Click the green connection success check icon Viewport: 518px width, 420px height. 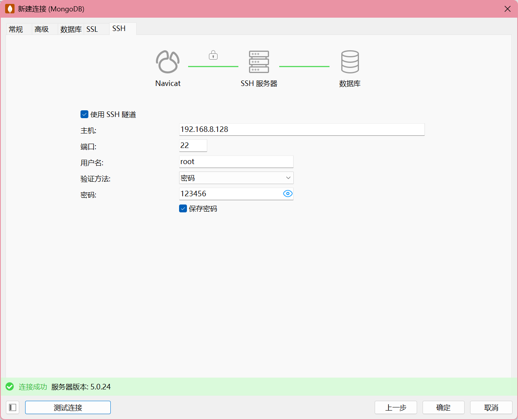click(x=10, y=387)
